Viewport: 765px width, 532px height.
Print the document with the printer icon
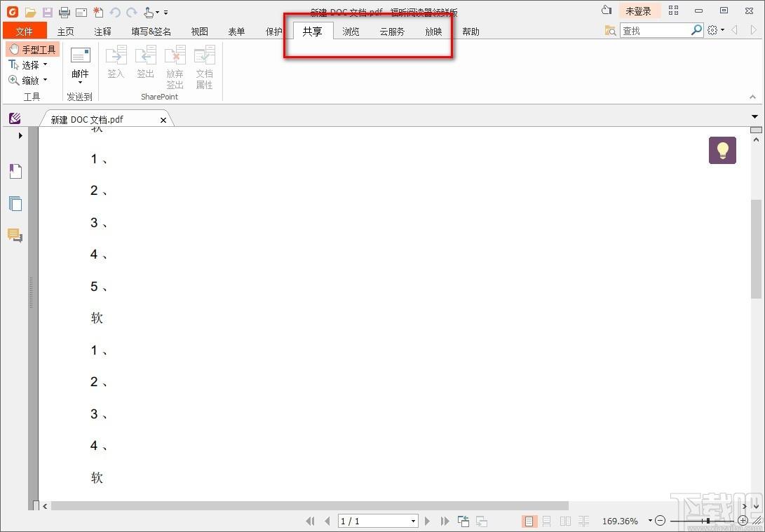tap(64, 12)
